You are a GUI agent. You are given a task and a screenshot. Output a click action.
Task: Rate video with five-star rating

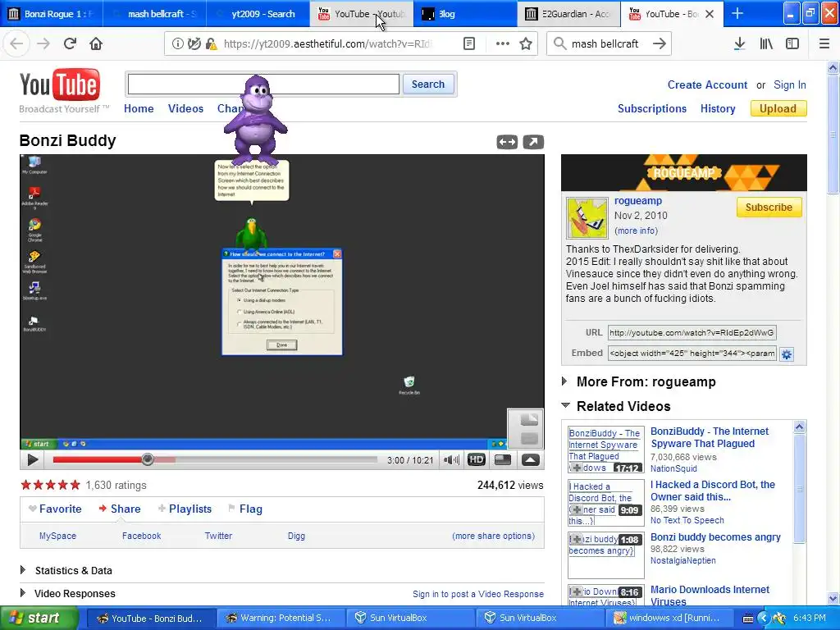50,485
